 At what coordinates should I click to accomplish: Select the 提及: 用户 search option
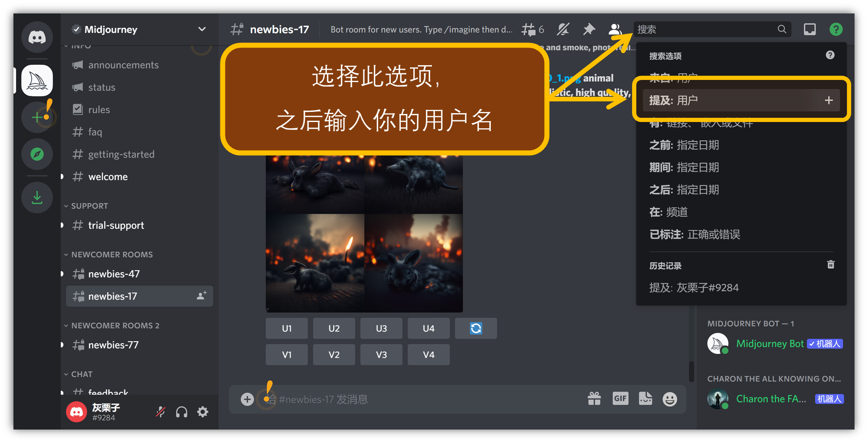pos(740,101)
